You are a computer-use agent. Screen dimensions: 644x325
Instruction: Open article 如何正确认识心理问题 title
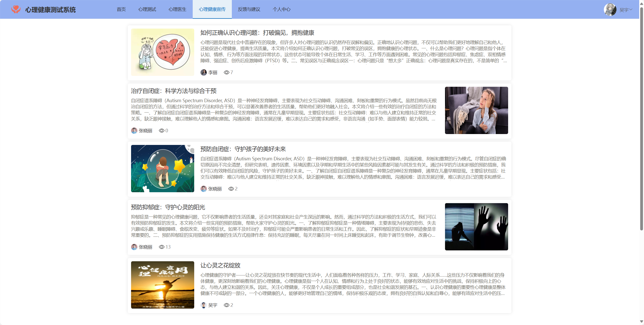[257, 33]
